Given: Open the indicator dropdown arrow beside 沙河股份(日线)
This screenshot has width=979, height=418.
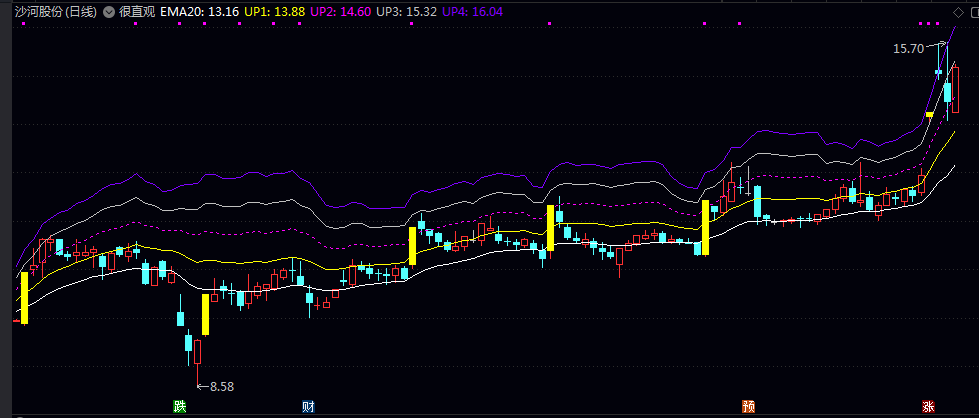Looking at the screenshot, I should [x=109, y=12].
